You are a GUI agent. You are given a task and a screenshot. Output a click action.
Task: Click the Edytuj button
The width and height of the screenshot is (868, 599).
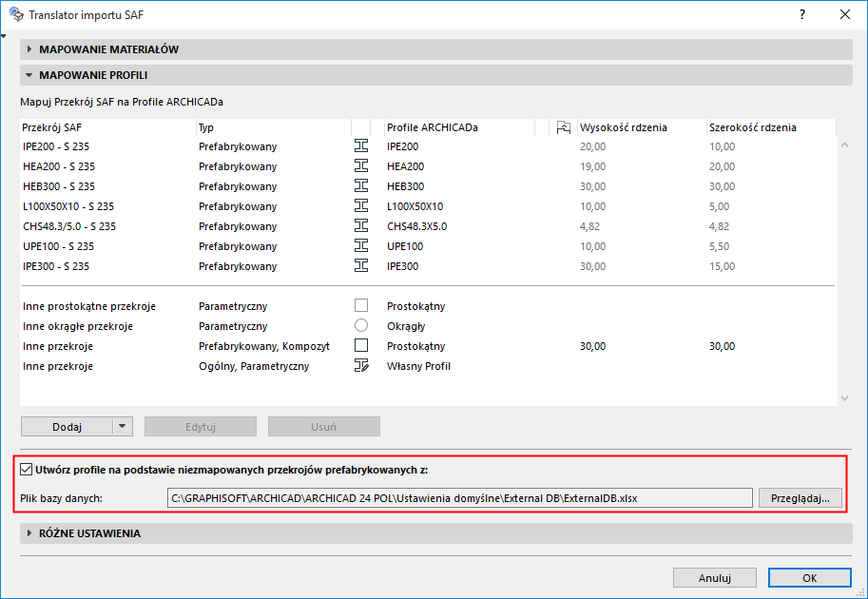201,426
